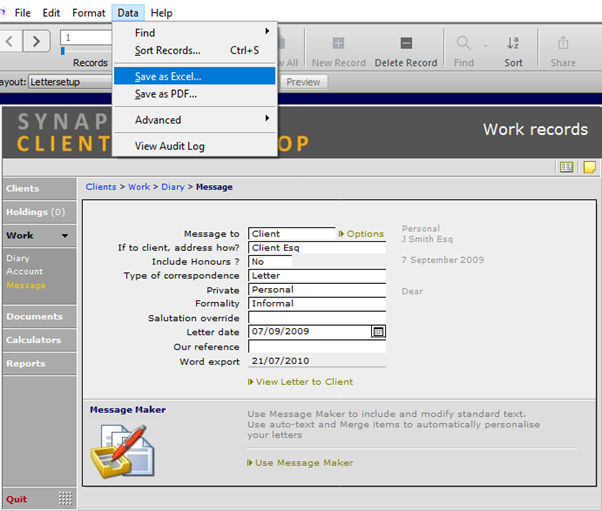Click the dotted grid icon next to Quit

(x=65, y=498)
